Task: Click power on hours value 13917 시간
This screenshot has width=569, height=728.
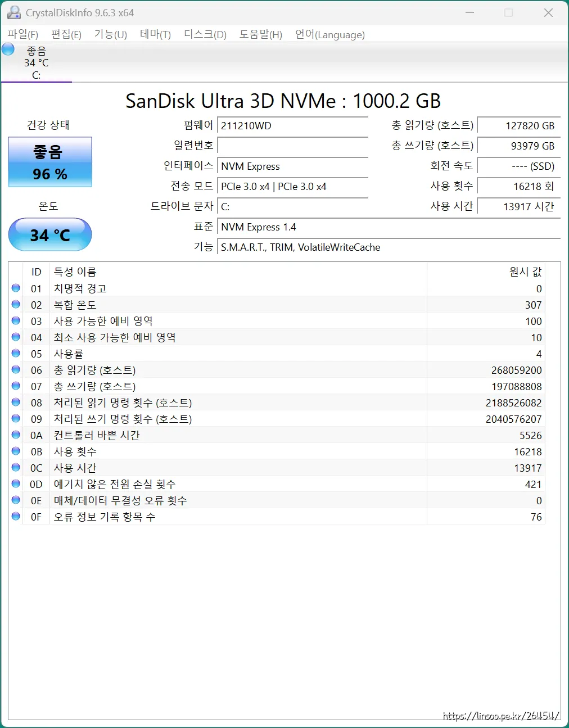Action: click(x=519, y=207)
